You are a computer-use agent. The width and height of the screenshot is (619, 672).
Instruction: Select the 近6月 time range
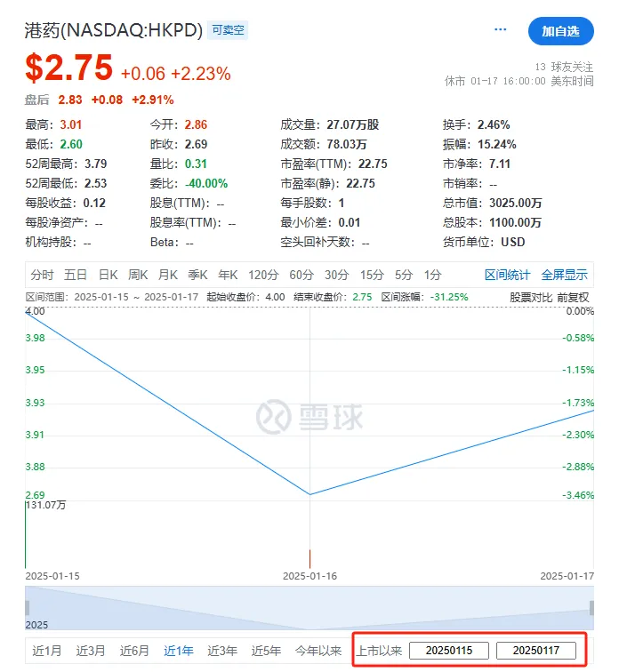coord(134,651)
